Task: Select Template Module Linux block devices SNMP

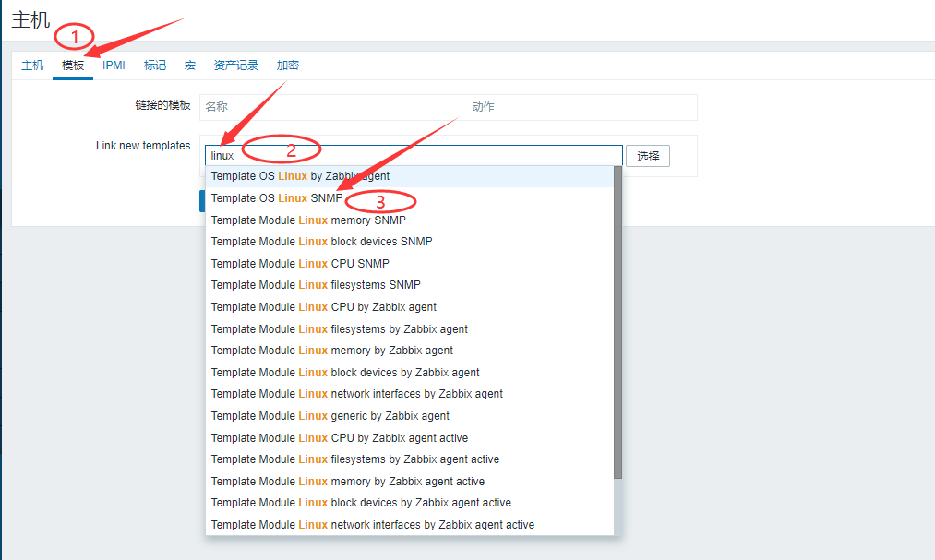Action: pos(410,242)
